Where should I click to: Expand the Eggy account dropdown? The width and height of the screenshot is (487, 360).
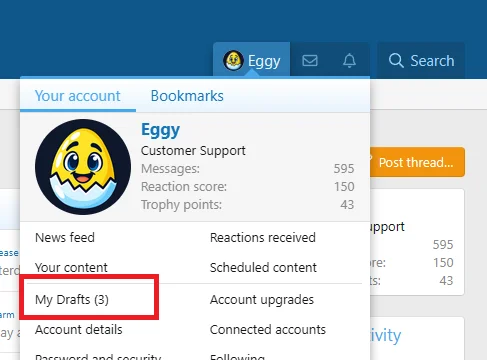(252, 61)
